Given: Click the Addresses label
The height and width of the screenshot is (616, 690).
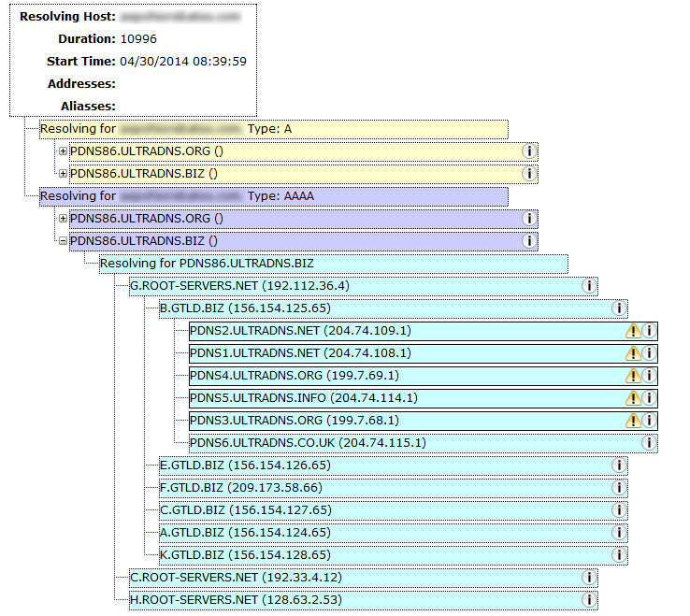Looking at the screenshot, I should (x=82, y=83).
